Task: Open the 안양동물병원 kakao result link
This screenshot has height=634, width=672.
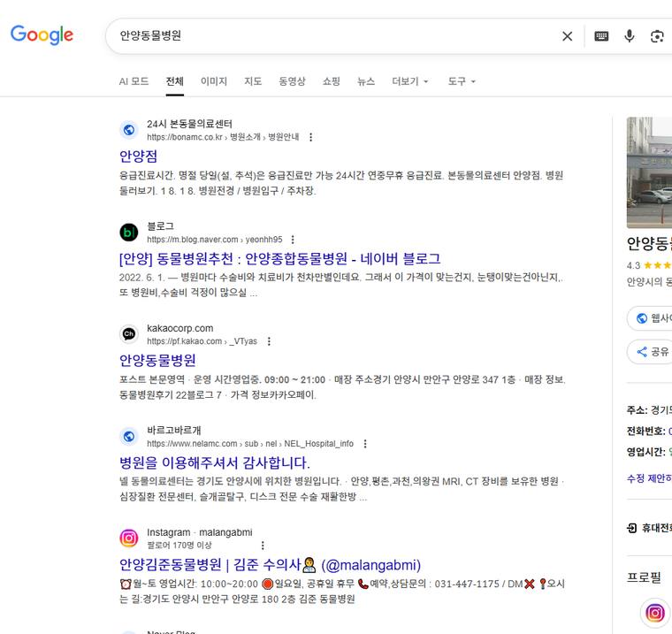Action: point(157,361)
